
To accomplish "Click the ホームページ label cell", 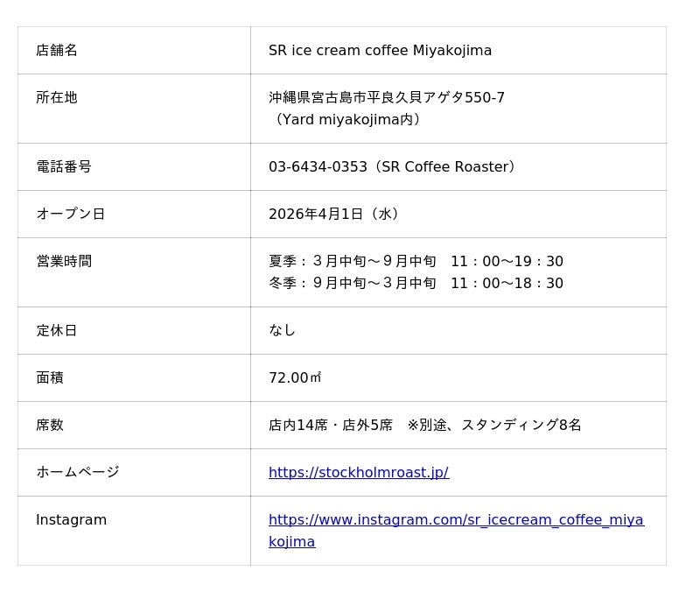I will 77,473.
